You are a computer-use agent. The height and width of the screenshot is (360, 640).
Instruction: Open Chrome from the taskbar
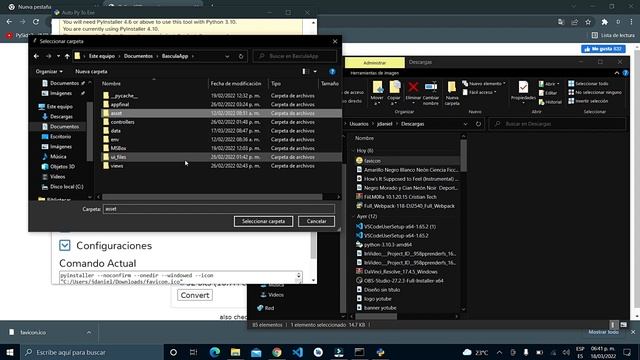point(277,352)
